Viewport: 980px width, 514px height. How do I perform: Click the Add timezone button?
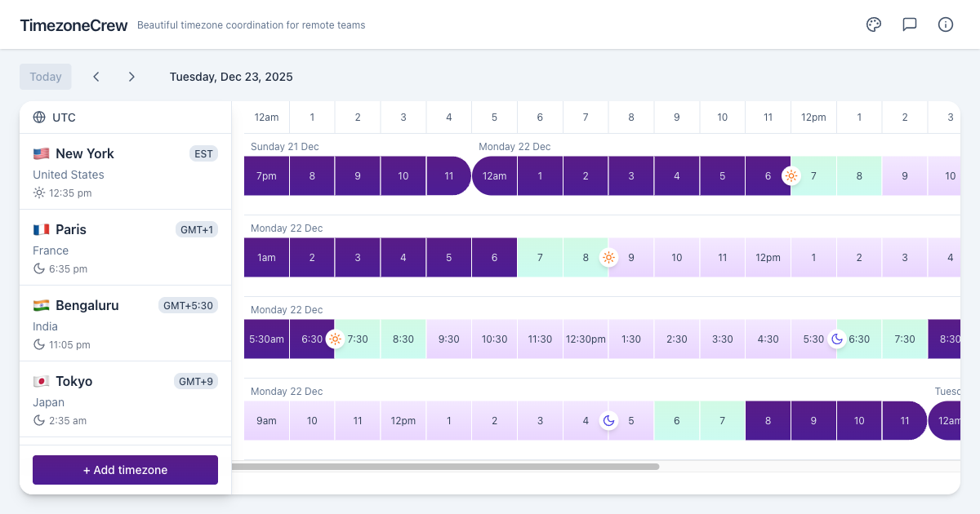pos(125,470)
